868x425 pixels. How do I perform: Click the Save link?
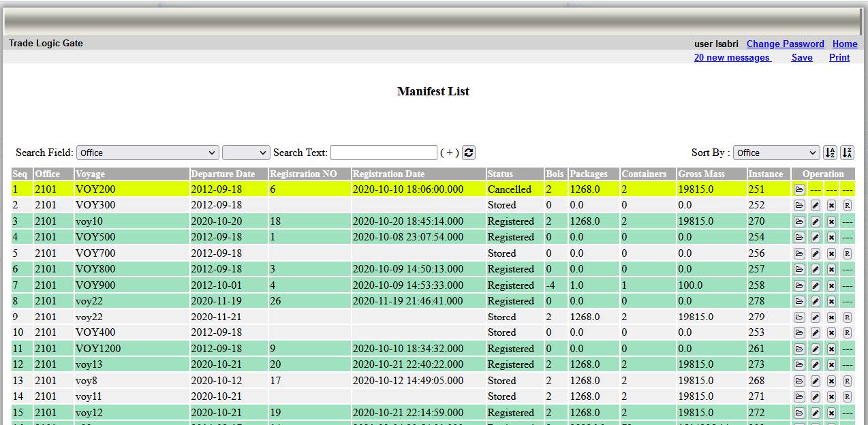[x=801, y=58]
